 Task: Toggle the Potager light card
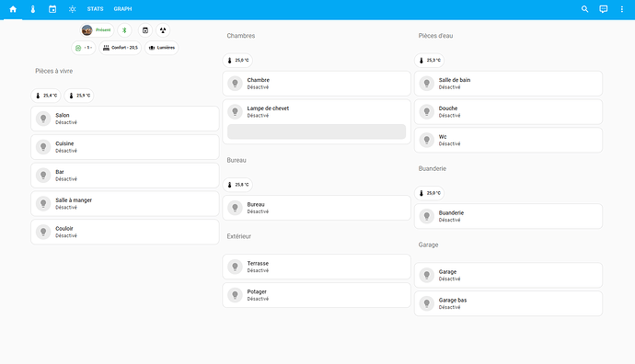point(317,295)
